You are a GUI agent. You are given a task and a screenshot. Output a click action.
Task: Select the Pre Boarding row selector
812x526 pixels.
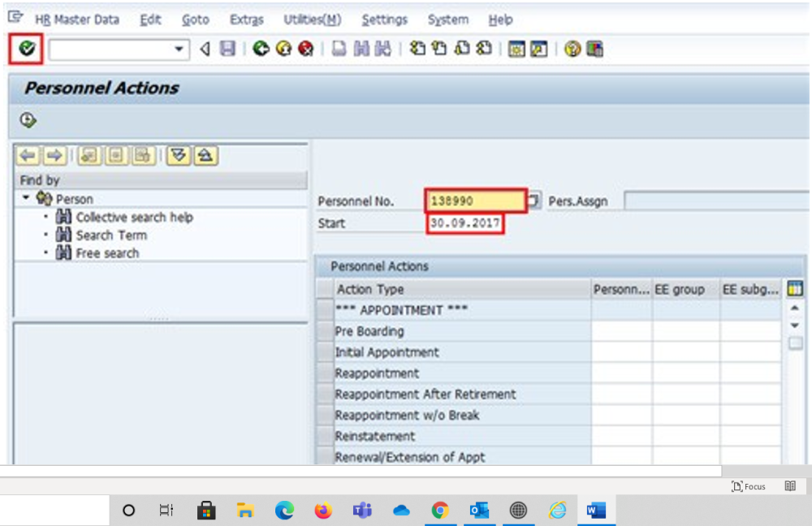tap(325, 331)
